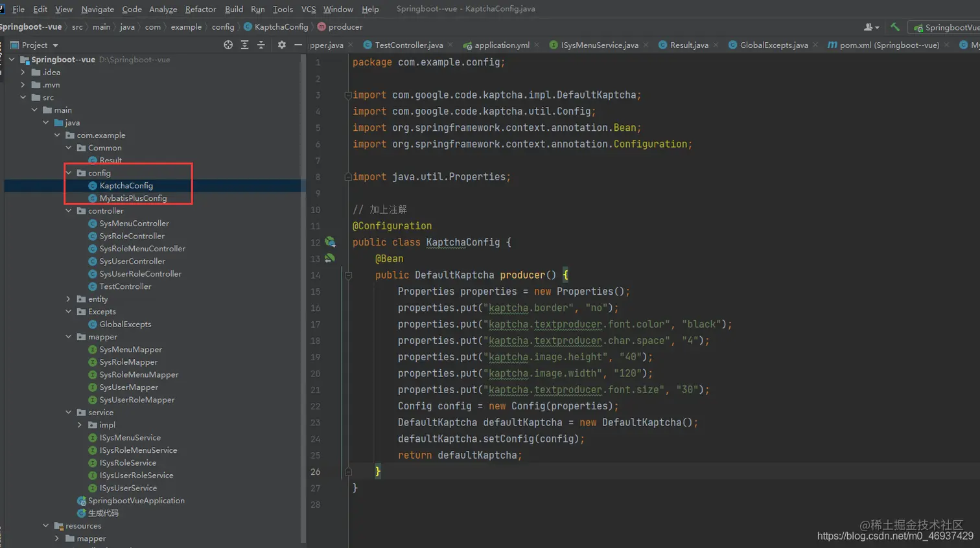Select the Result class under Common
This screenshot has width=980, height=548.
click(110, 160)
